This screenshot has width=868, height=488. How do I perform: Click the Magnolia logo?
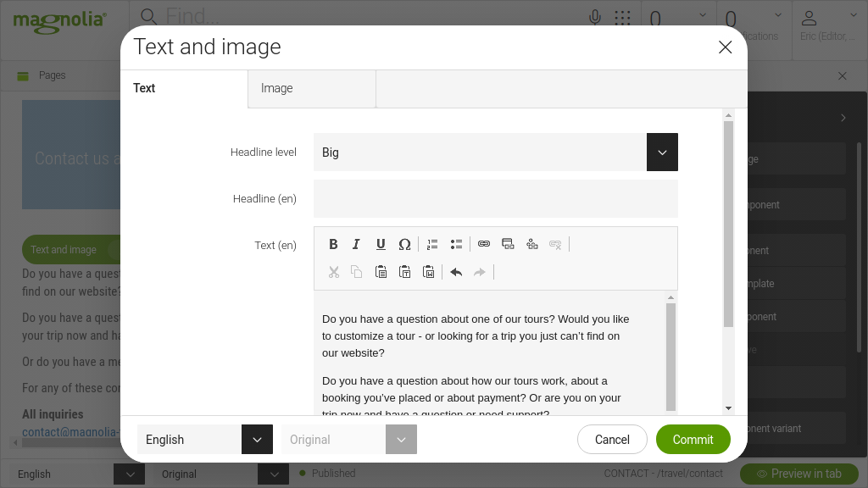point(60,21)
